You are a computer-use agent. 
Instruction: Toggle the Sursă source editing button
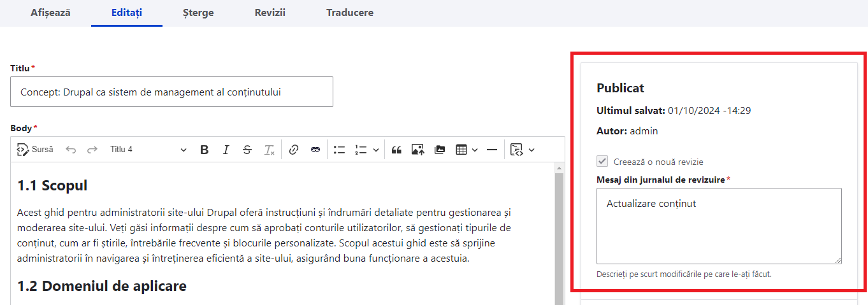tap(35, 150)
